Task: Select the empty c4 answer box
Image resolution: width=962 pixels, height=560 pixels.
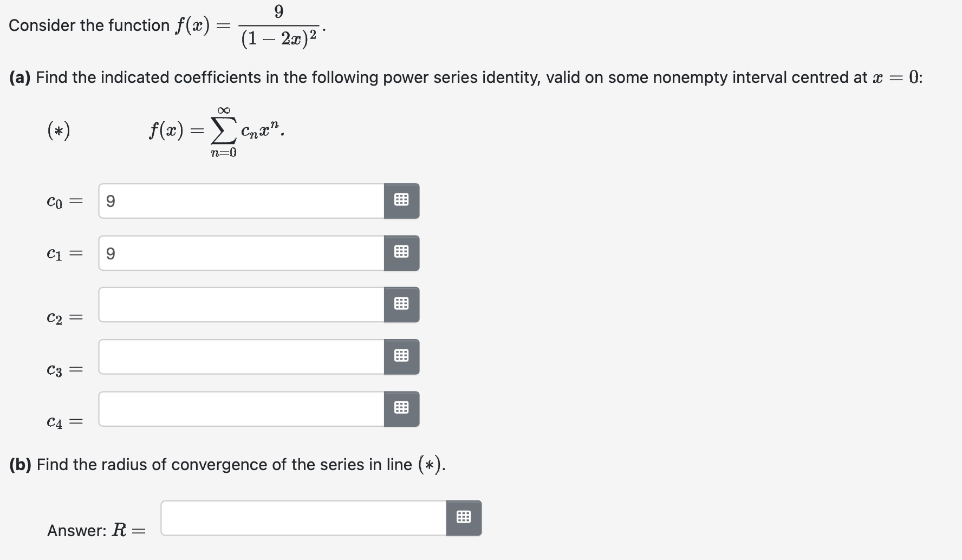Action: point(238,409)
